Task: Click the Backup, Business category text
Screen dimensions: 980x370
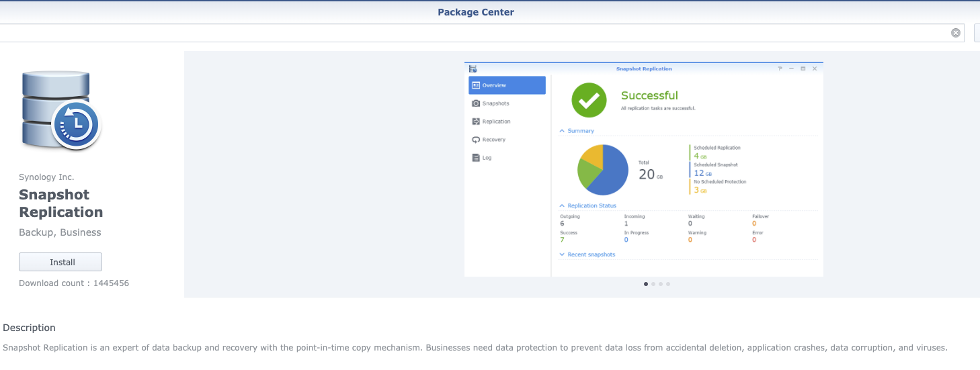Action: coord(60,232)
